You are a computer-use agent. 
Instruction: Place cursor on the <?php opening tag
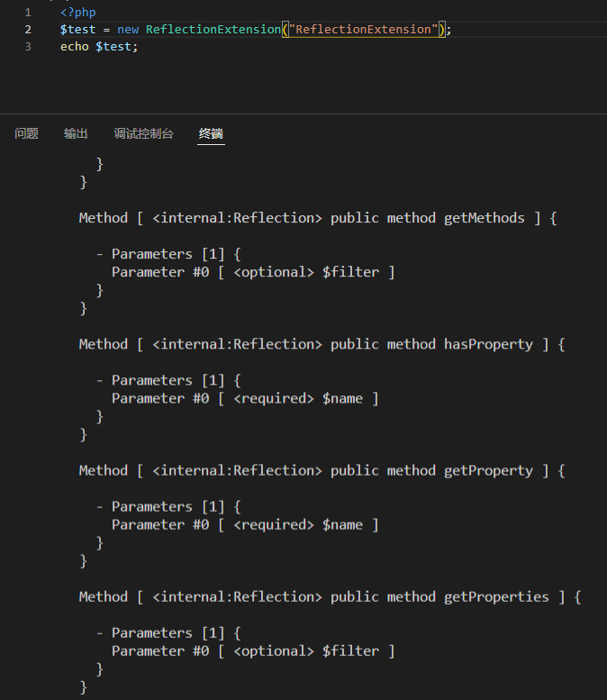tap(78, 13)
